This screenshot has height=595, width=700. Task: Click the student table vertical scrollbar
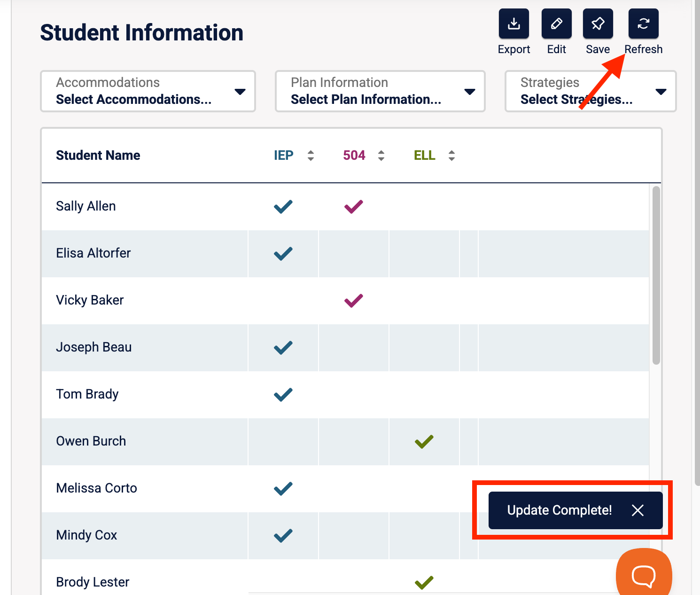pos(656,275)
